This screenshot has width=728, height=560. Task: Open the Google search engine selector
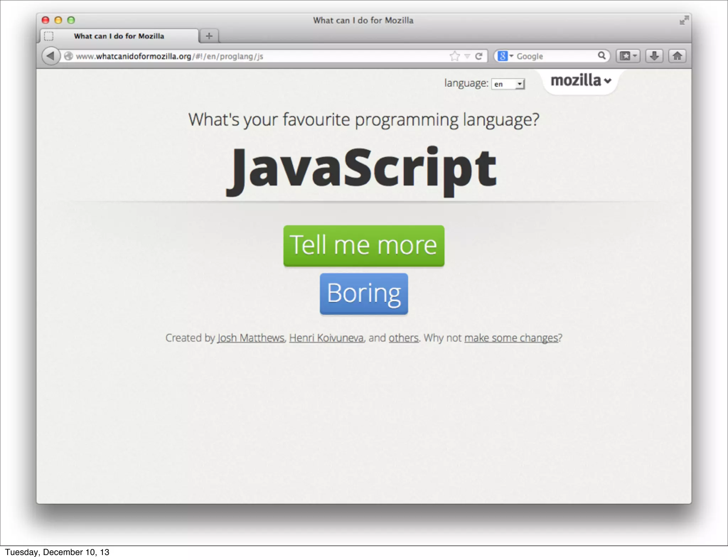[x=505, y=56]
